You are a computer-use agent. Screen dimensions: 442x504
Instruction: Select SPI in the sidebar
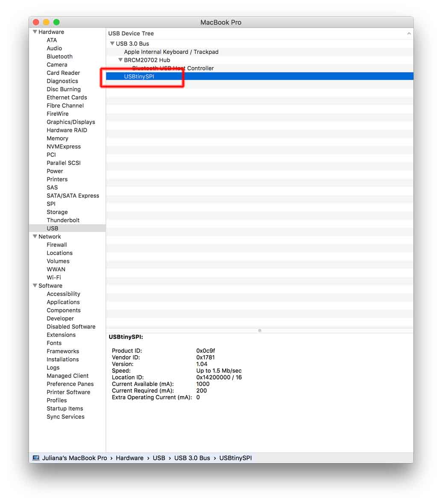coord(51,204)
